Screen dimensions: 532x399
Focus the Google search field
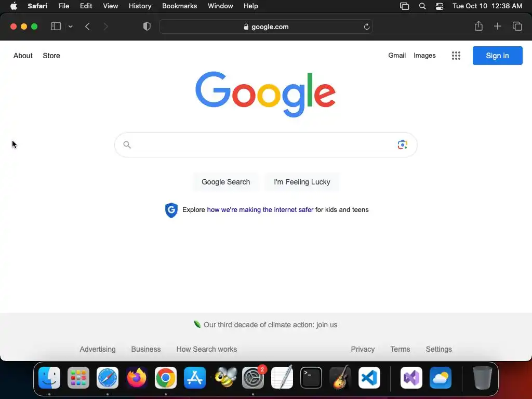pos(265,145)
